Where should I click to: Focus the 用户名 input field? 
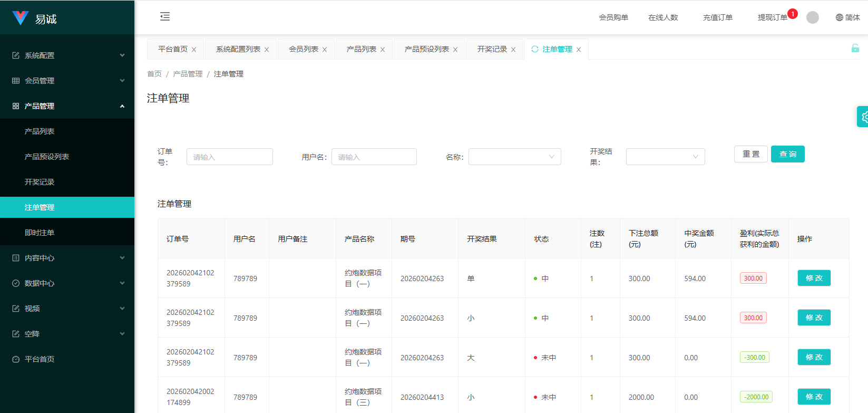click(x=374, y=157)
